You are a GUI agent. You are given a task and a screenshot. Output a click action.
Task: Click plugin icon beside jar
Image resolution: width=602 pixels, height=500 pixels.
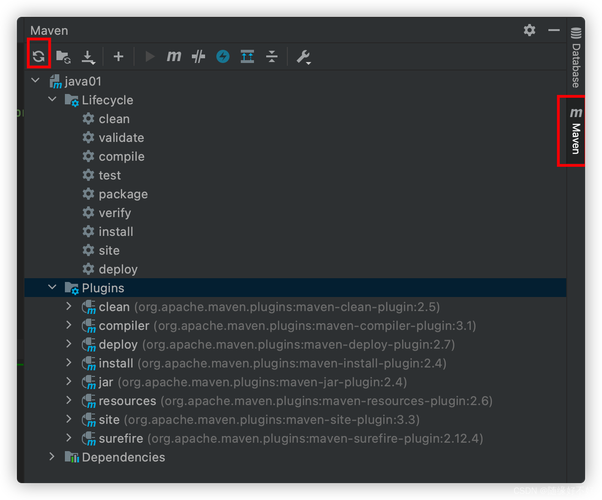tap(89, 382)
